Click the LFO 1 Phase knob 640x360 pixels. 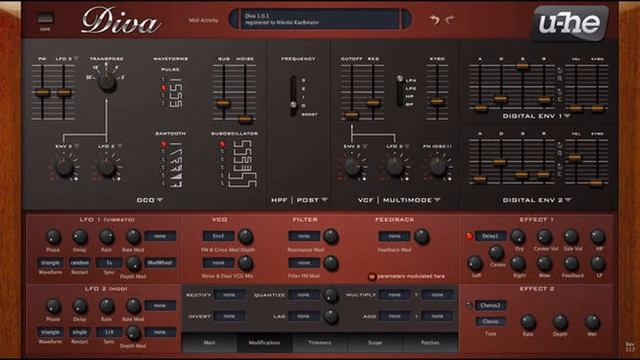[53, 237]
